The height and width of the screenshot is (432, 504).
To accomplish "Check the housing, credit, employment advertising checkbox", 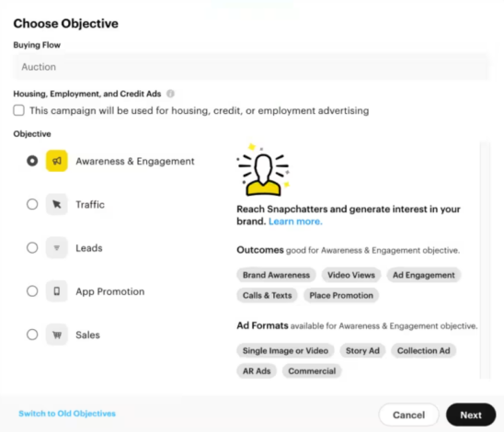I will (19, 110).
